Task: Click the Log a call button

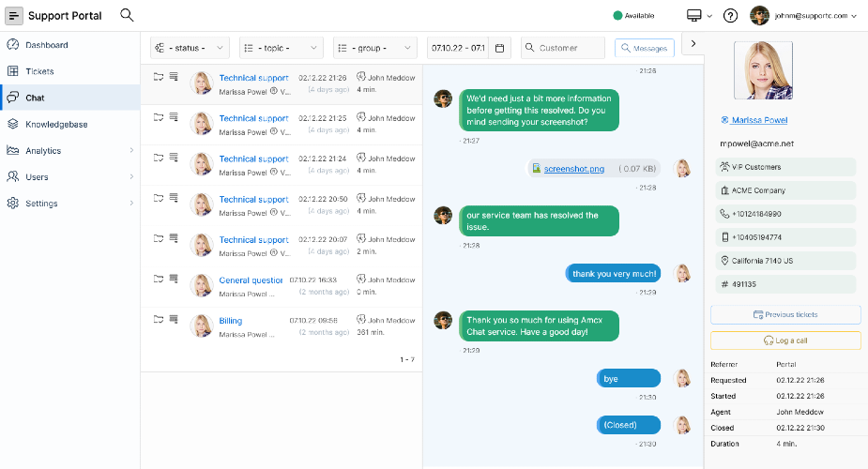Action: click(x=785, y=340)
